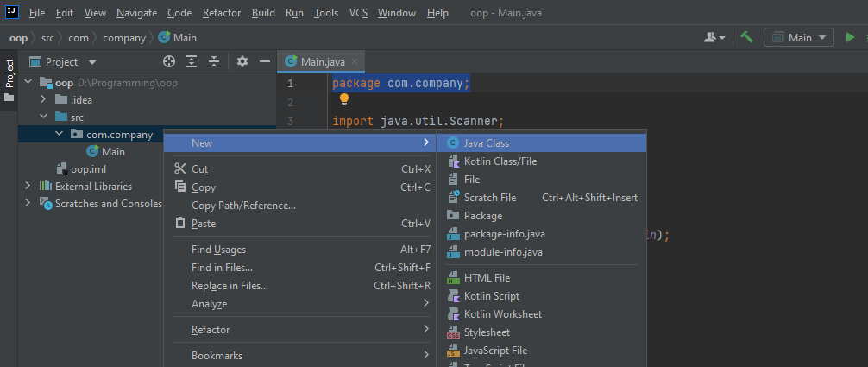The image size is (868, 367).
Task: Open the Run menu
Action: point(294,13)
